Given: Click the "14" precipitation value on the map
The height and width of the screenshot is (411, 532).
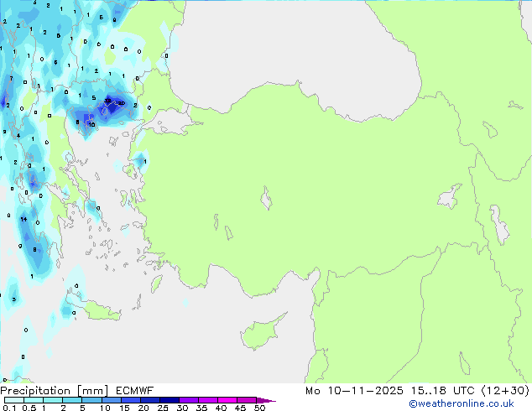Looking at the screenshot, I should coord(23,220).
